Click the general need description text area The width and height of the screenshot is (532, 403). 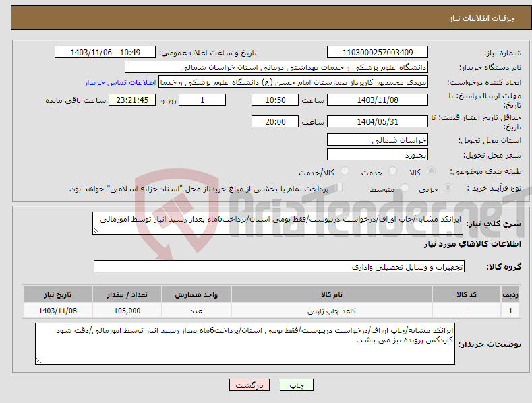tap(278, 223)
